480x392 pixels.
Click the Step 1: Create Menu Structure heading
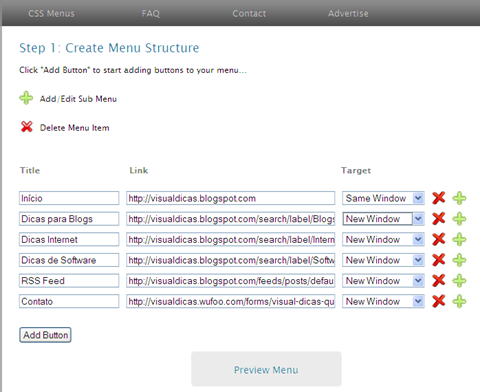click(109, 48)
